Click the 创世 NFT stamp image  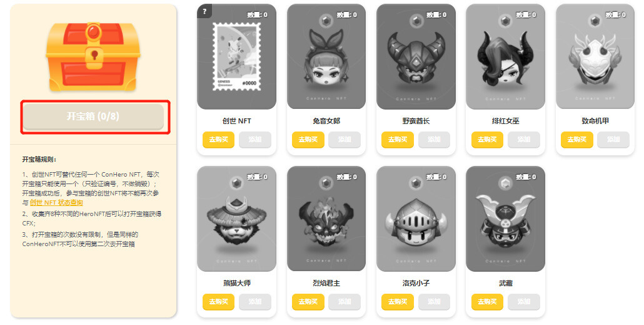pos(236,57)
